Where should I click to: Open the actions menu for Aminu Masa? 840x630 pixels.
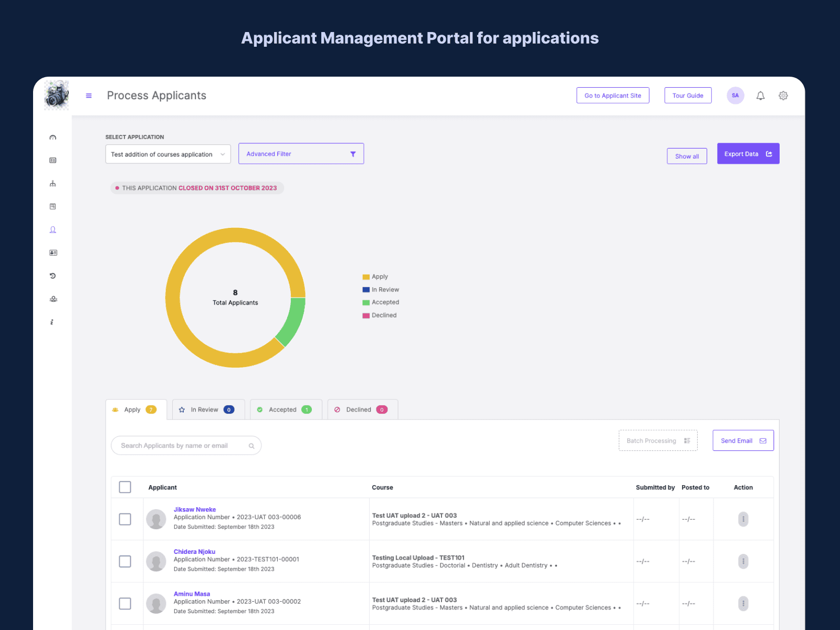pyautogui.click(x=743, y=603)
